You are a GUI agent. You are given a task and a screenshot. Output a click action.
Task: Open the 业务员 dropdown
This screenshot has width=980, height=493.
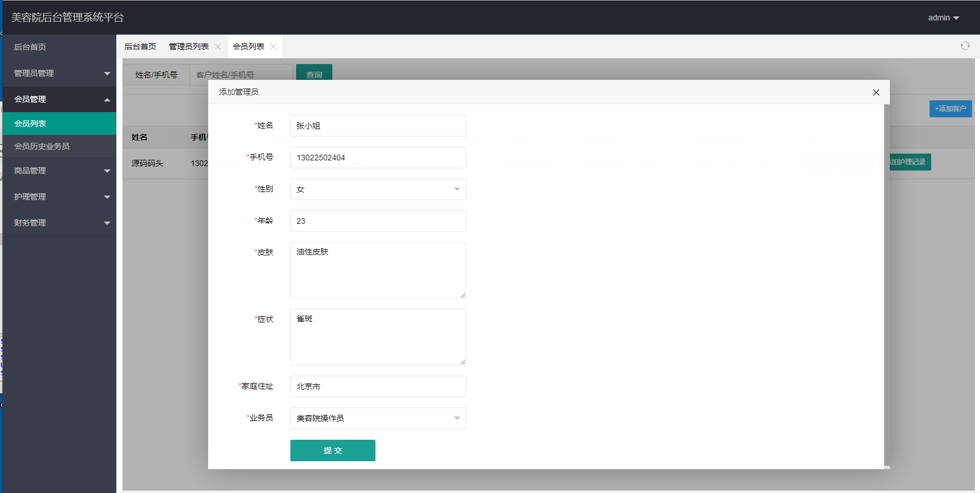[378, 418]
